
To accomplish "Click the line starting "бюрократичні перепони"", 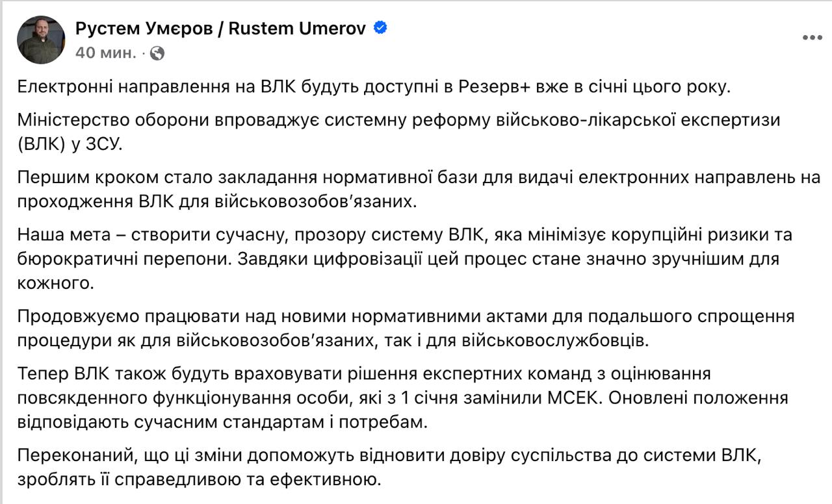I will (398, 258).
